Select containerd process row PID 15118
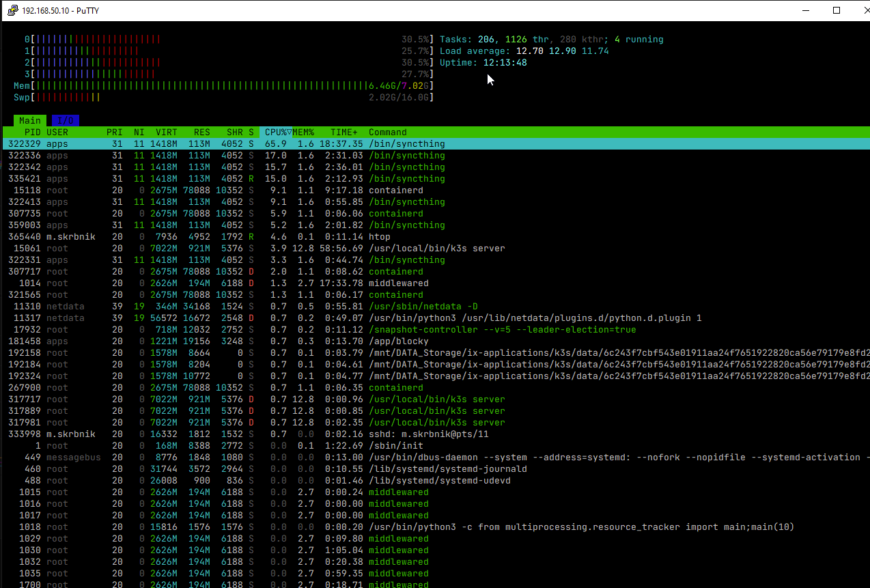The width and height of the screenshot is (870, 588). (436, 191)
